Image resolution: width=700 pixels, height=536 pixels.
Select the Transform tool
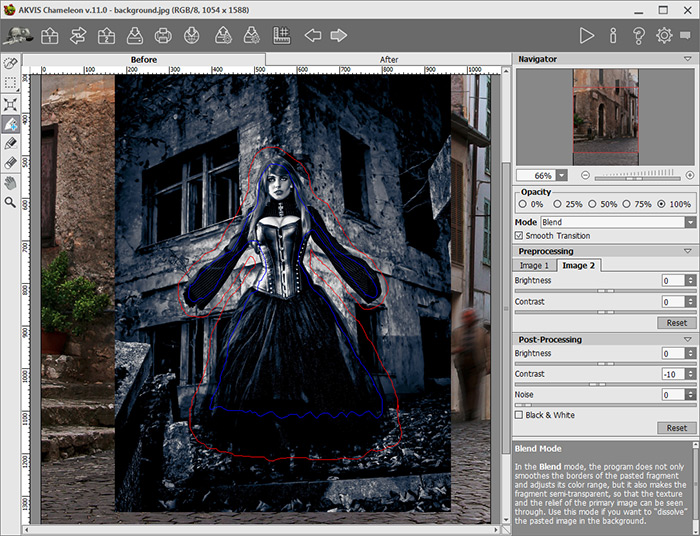(x=10, y=104)
